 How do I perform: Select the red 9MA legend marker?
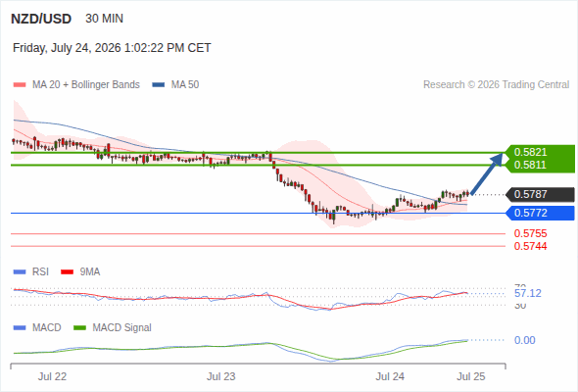point(67,272)
